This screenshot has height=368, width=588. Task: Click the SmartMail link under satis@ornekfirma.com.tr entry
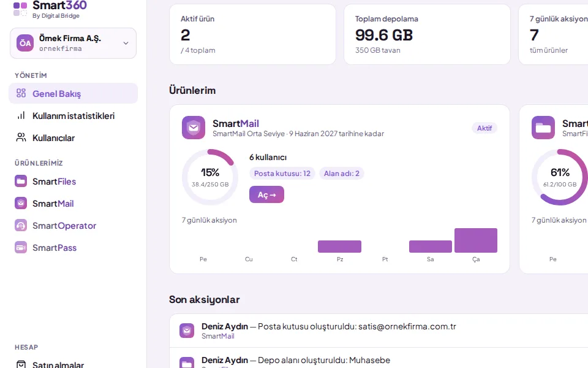(x=218, y=336)
